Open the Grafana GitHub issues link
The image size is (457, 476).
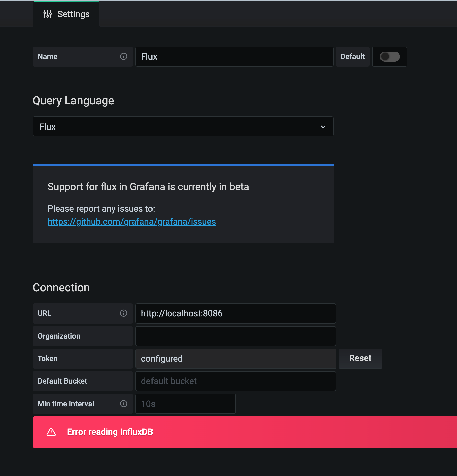click(131, 222)
